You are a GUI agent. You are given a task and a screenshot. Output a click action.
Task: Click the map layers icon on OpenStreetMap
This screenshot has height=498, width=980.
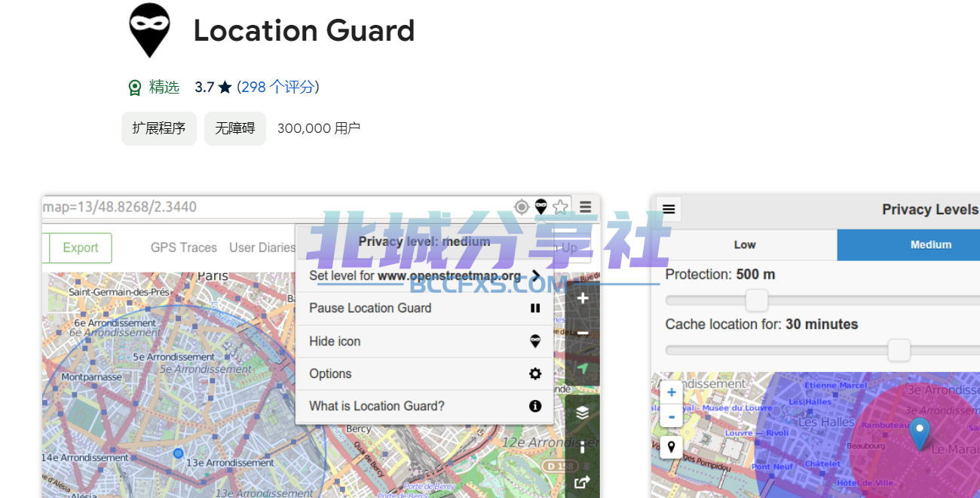[x=583, y=413]
